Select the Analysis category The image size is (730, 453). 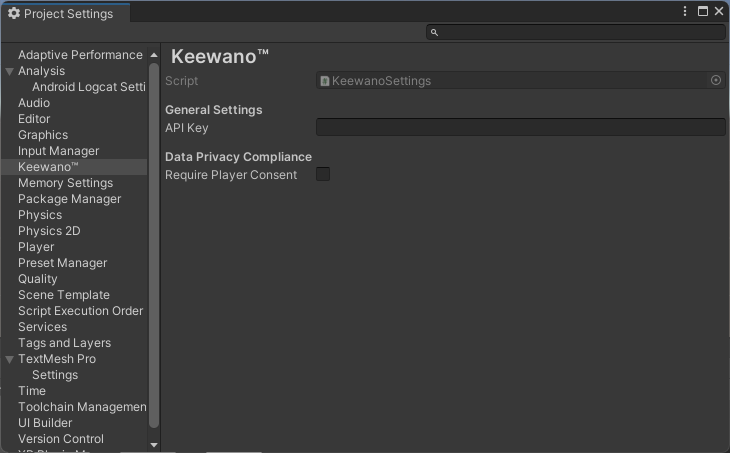41,71
